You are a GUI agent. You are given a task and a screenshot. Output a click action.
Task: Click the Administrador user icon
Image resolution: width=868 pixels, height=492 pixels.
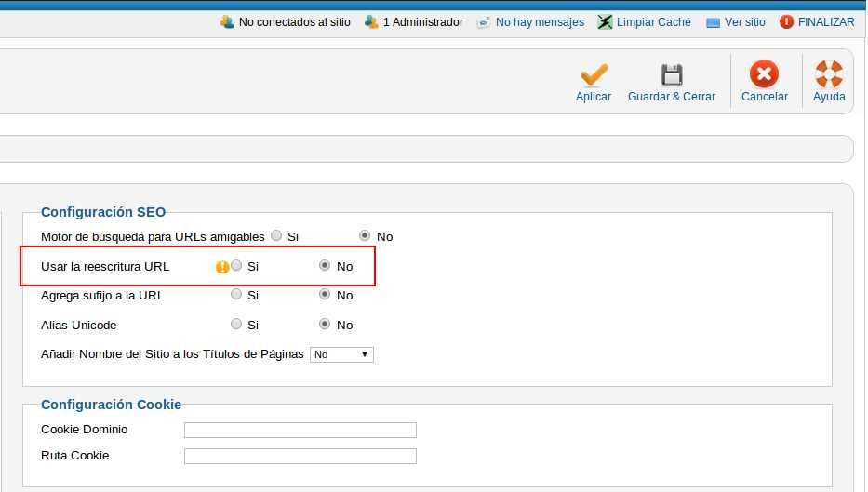point(371,22)
